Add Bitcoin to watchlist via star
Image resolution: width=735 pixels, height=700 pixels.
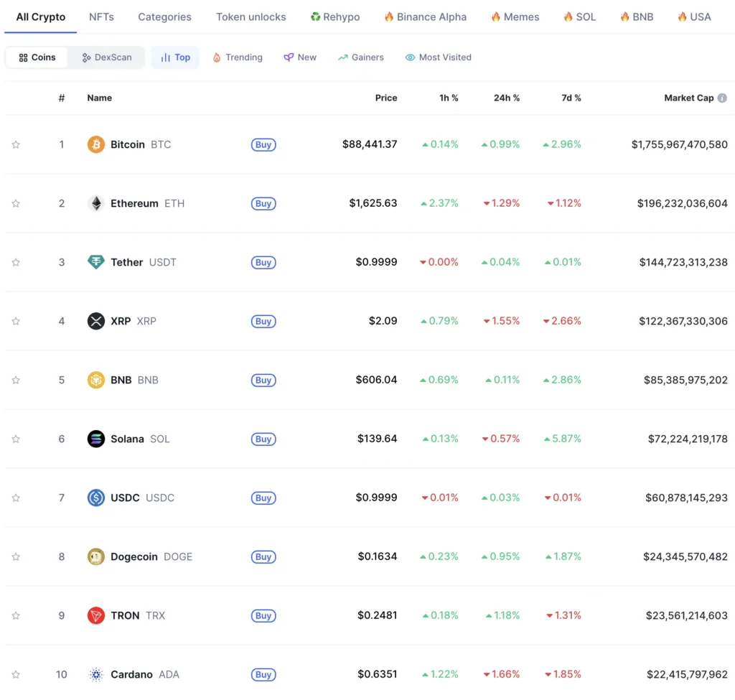click(x=16, y=144)
